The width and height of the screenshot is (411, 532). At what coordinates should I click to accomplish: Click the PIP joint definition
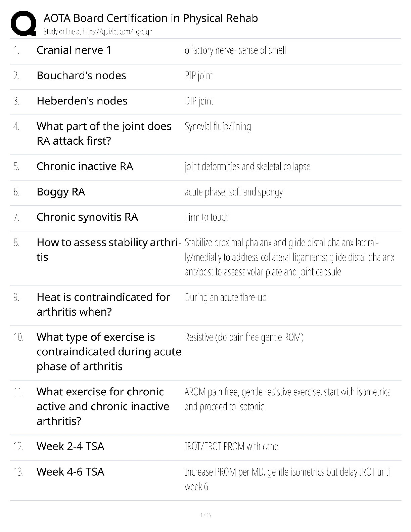tap(198, 76)
